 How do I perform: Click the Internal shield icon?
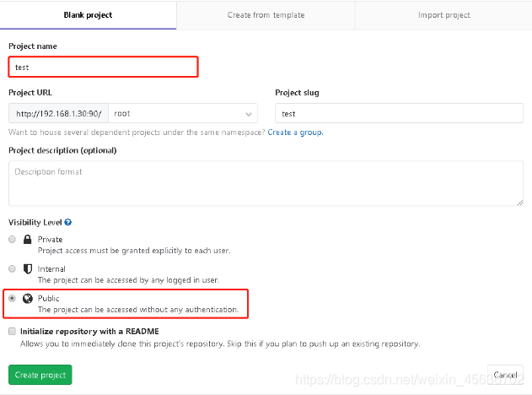coord(28,269)
